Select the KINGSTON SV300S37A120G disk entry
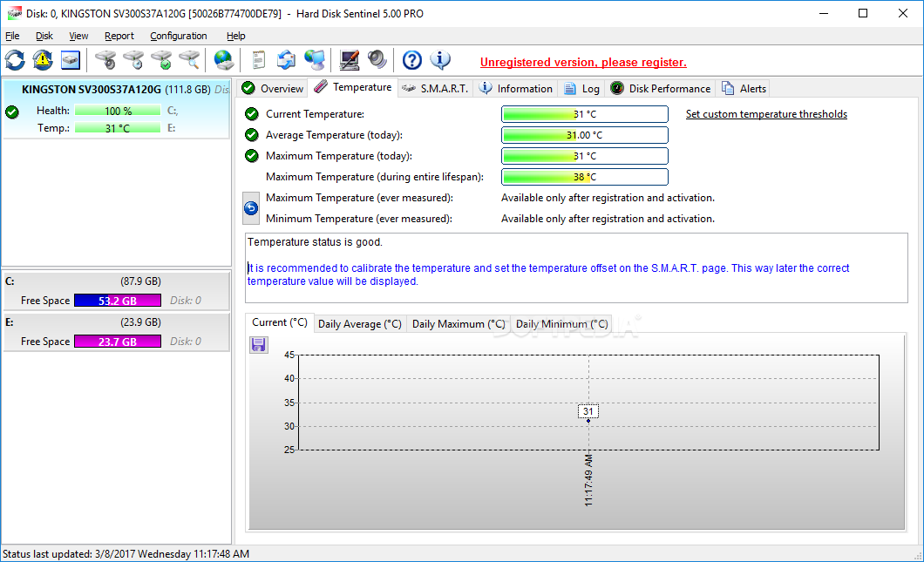 [x=116, y=109]
